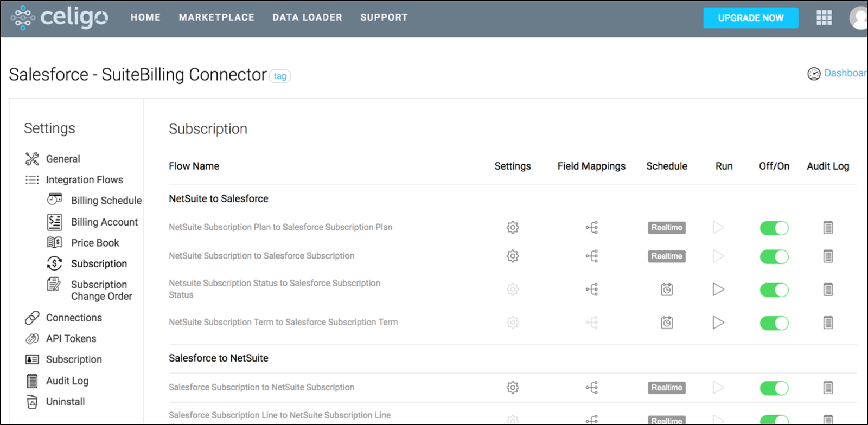The image size is (868, 425).
Task: Toggle off NetSuite Subscription Term flow
Action: click(774, 323)
